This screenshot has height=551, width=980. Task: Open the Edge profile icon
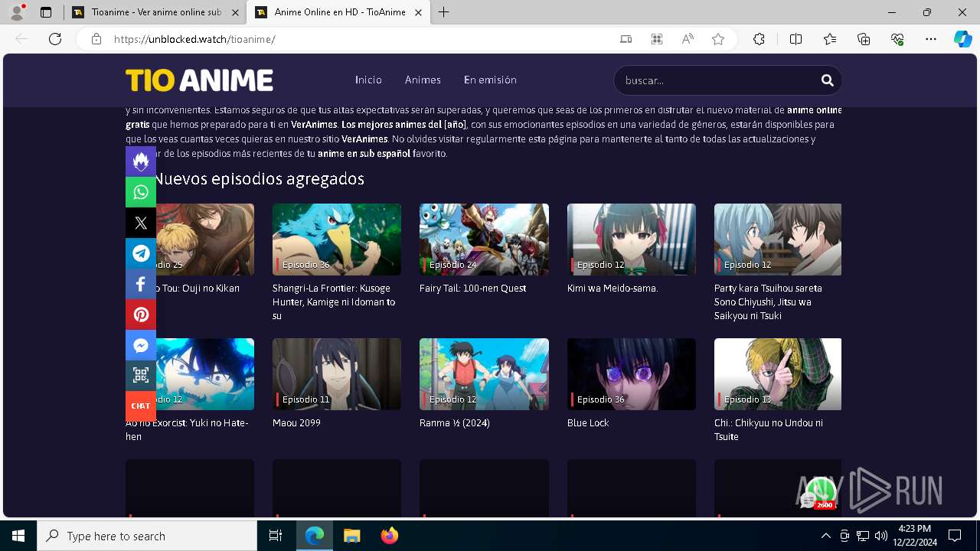pyautogui.click(x=17, y=12)
